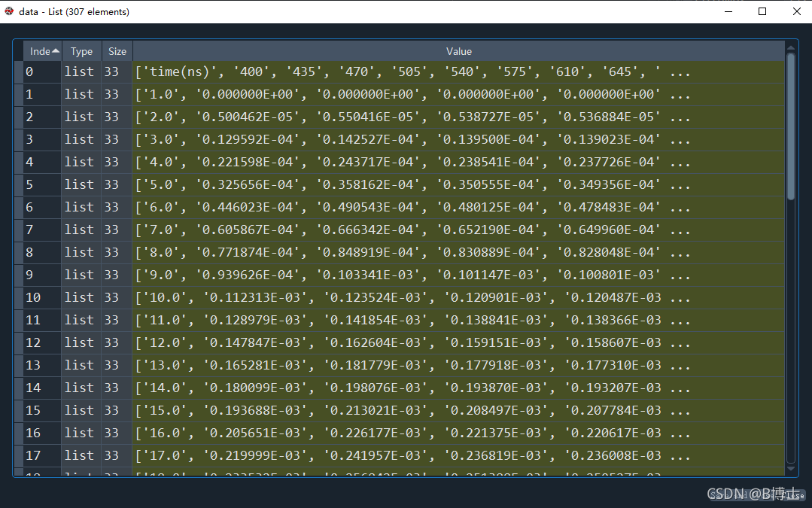The image size is (812, 508).
Task: Select the value cell starting with '6.0'
Action: (x=459, y=207)
